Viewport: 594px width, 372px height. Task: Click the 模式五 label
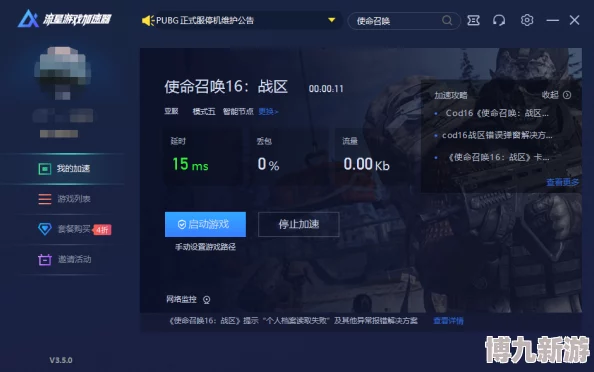(204, 111)
